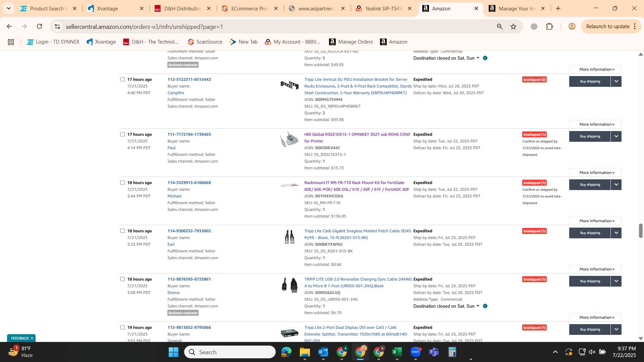Switch to D&H Distributing tab
This screenshot has width=644, height=362.
click(183, 8)
